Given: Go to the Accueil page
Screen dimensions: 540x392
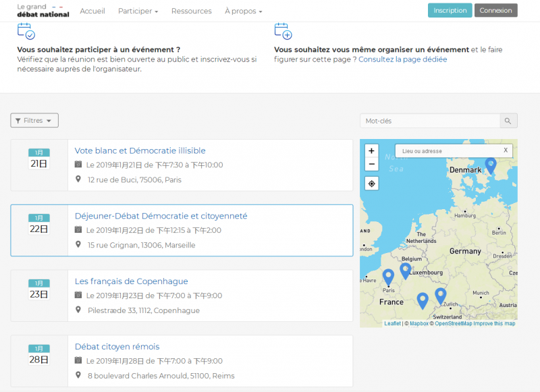Looking at the screenshot, I should coord(92,11).
